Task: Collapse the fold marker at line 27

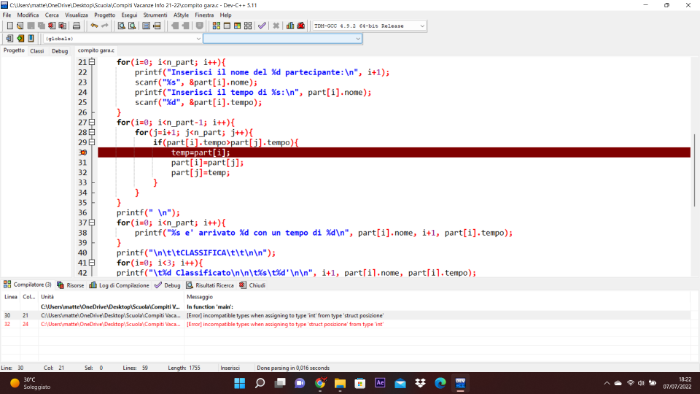Action: coord(92,122)
